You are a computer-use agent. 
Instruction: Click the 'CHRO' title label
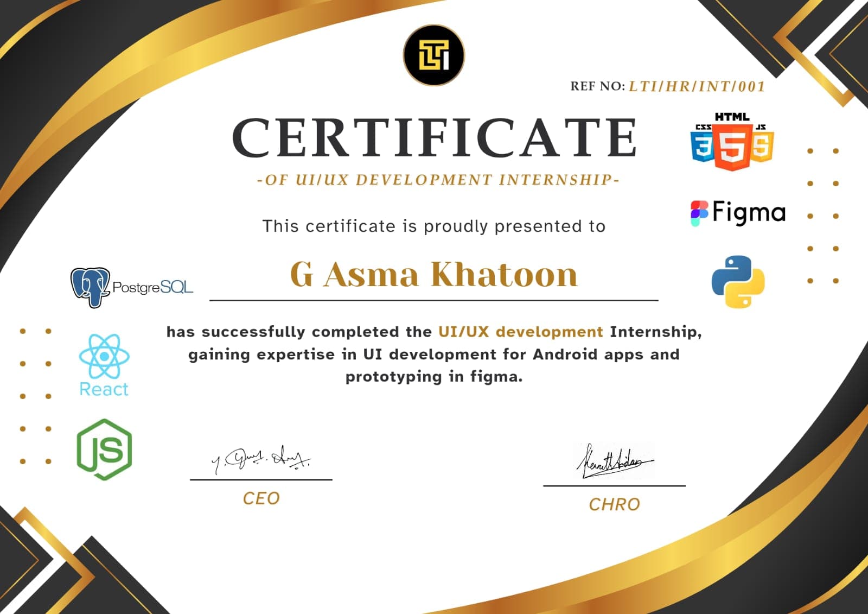[x=615, y=504]
